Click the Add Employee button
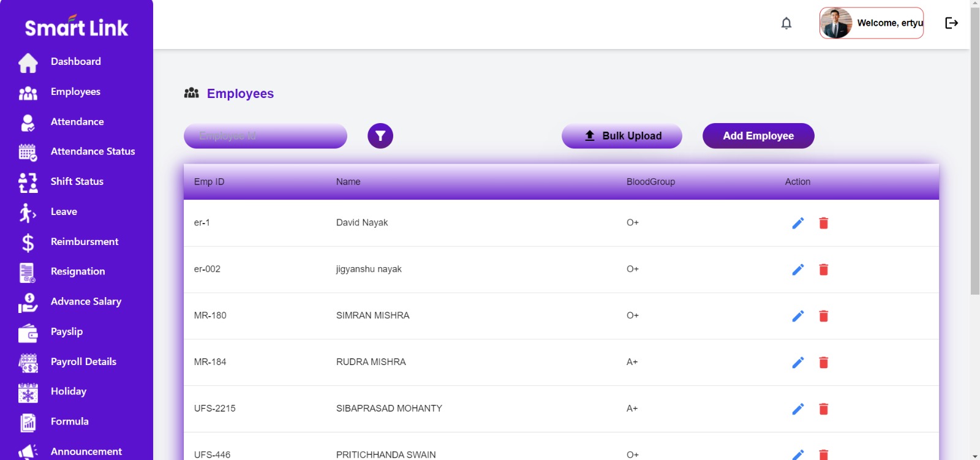The image size is (980, 460). coord(758,136)
